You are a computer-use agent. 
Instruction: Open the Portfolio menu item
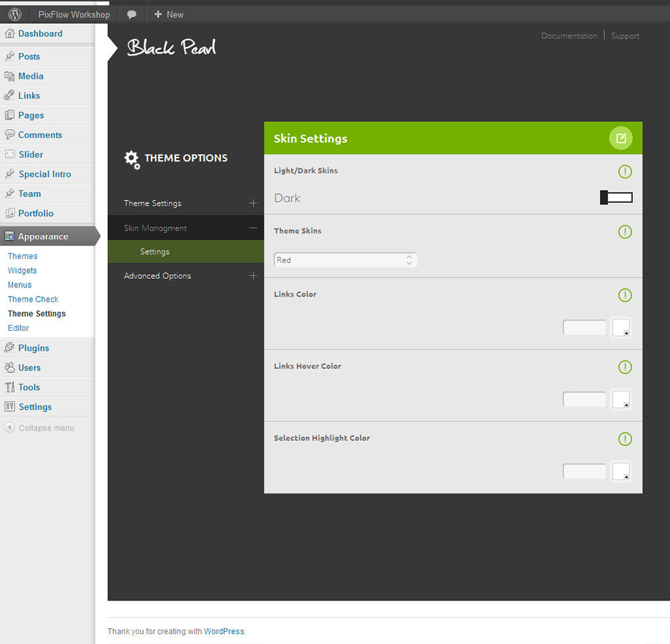click(x=36, y=214)
